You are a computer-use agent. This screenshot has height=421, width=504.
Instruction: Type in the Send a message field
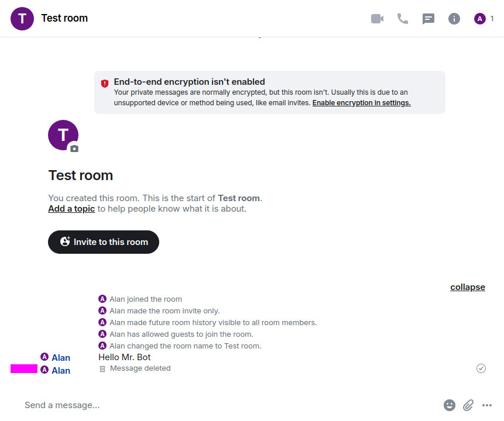pyautogui.click(x=228, y=405)
